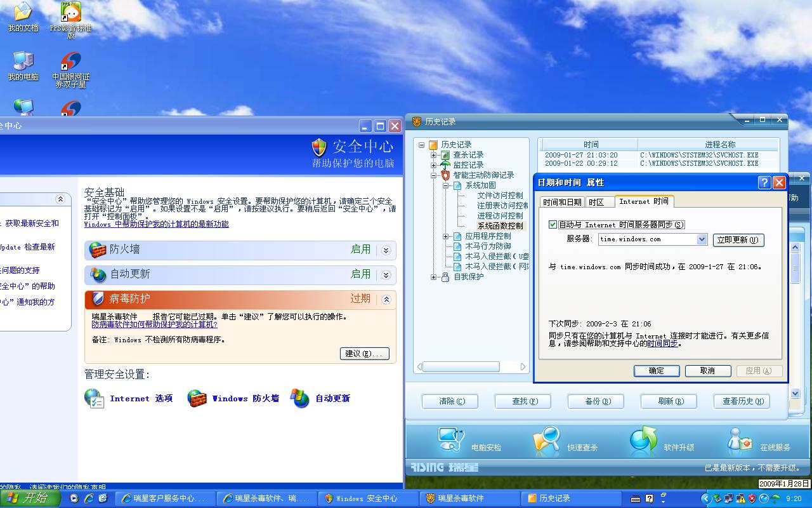
Task: Click the 查杀记录 tree icon
Action: (x=445, y=155)
